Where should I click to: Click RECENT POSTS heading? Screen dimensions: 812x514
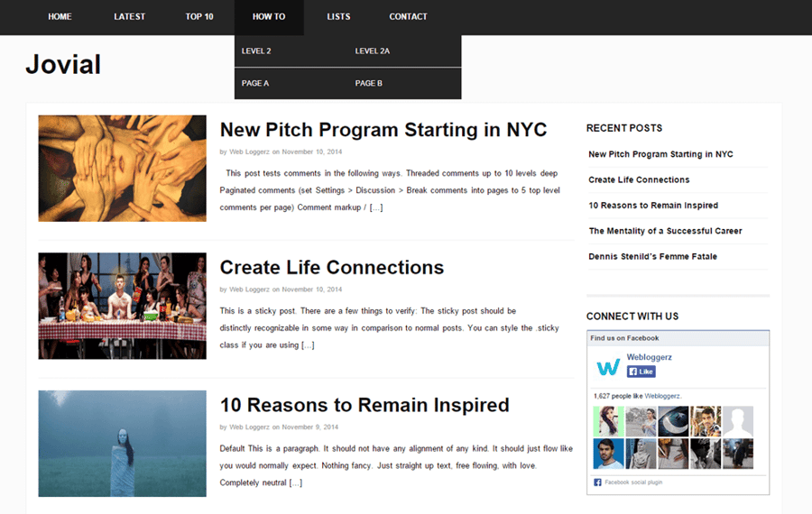click(624, 128)
